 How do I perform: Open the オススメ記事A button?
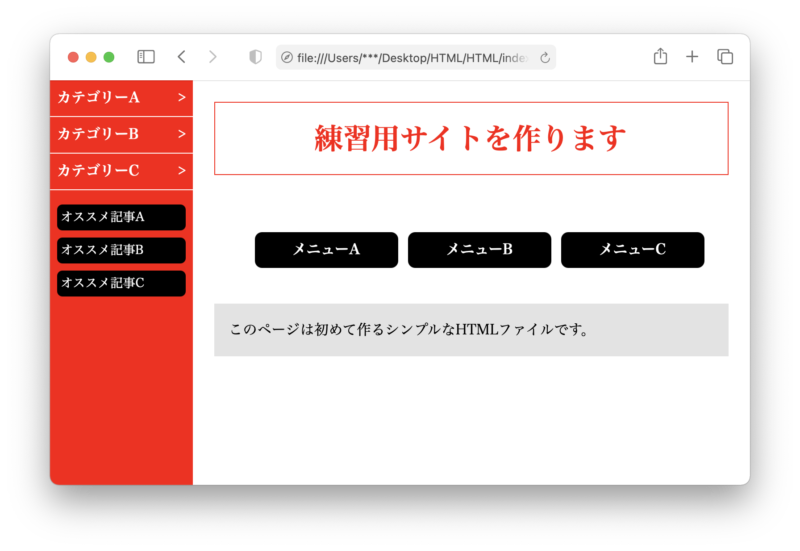pos(121,217)
